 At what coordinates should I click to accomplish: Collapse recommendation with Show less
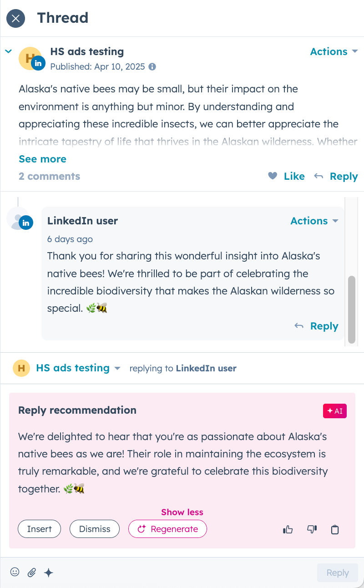point(182,512)
